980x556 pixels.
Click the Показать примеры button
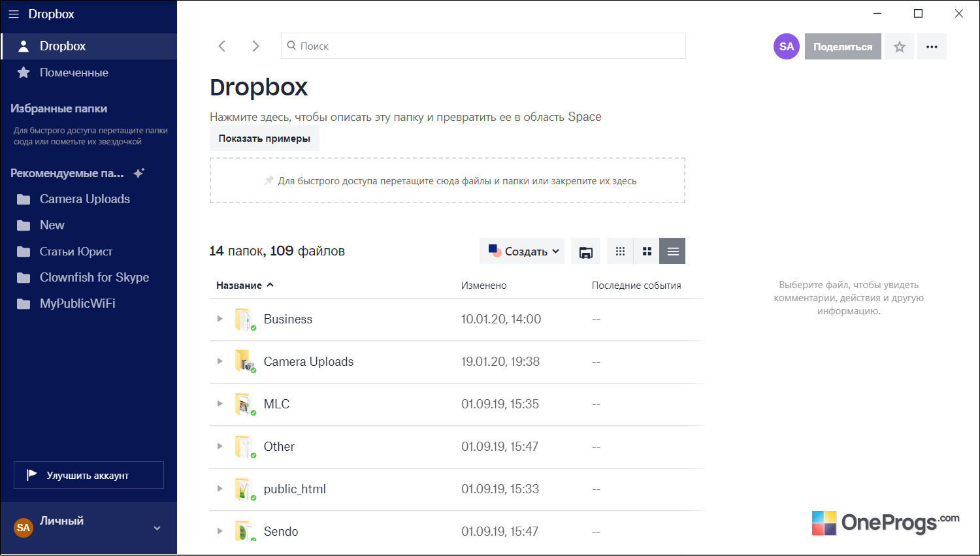coord(265,139)
